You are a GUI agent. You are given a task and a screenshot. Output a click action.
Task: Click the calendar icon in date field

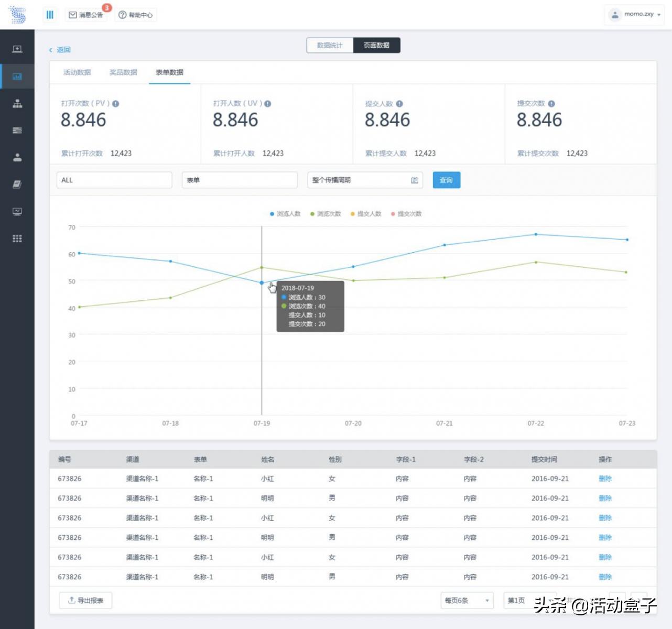(415, 180)
